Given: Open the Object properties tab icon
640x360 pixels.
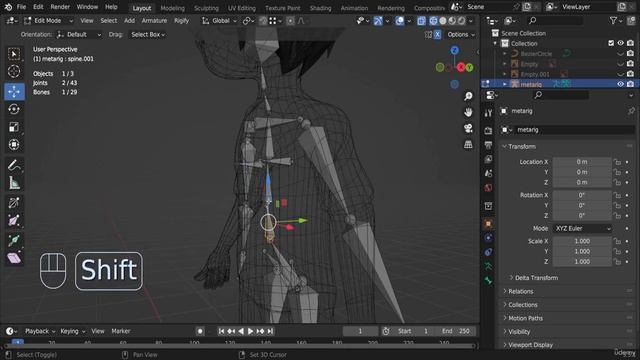Looking at the screenshot, I should coord(488,224).
